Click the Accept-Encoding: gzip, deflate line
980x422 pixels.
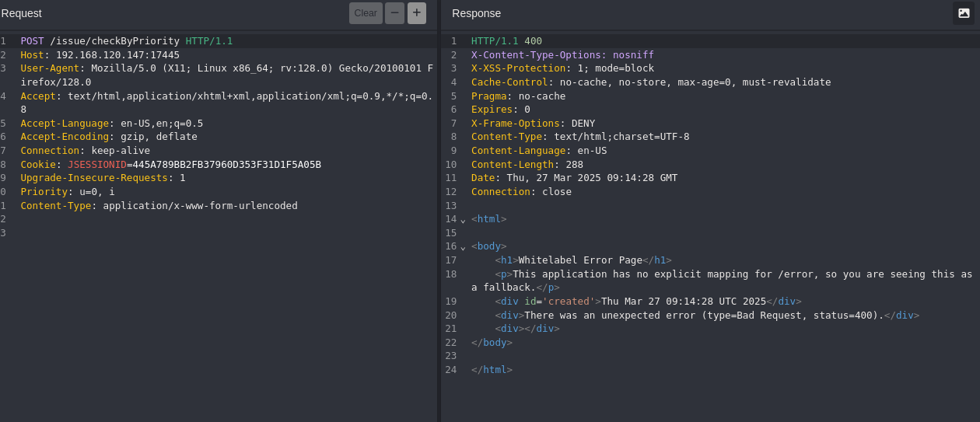pyautogui.click(x=109, y=137)
